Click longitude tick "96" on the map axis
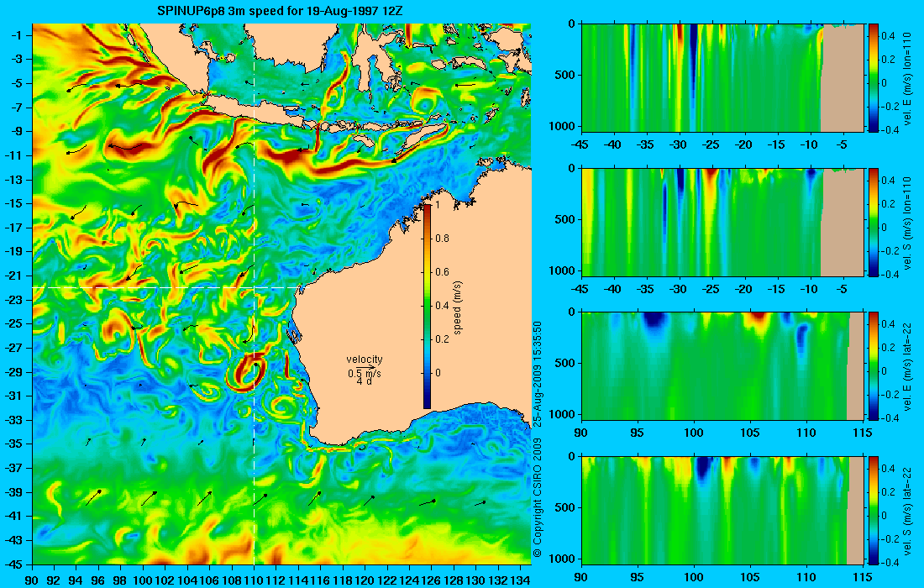924x588 pixels. click(x=98, y=580)
